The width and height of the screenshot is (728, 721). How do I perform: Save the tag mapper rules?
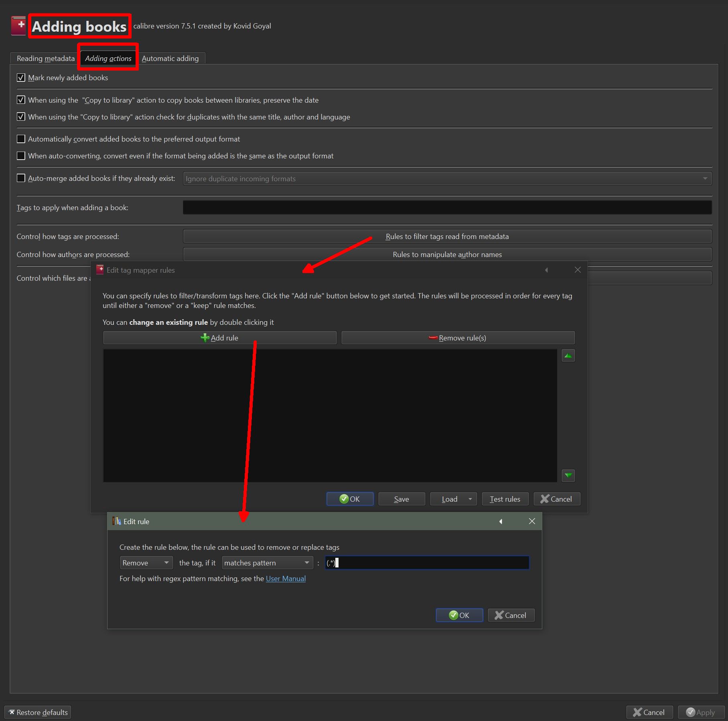(402, 499)
